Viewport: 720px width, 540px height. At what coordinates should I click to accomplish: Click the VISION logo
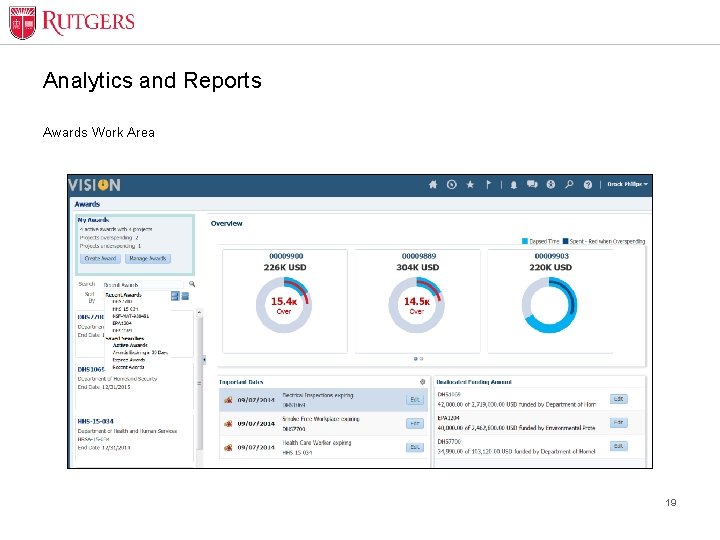tap(94, 185)
